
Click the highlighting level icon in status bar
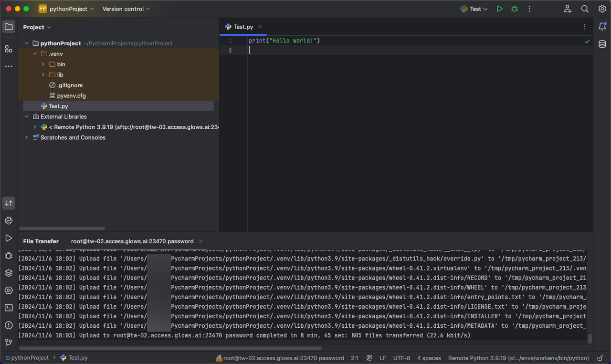(x=369, y=358)
